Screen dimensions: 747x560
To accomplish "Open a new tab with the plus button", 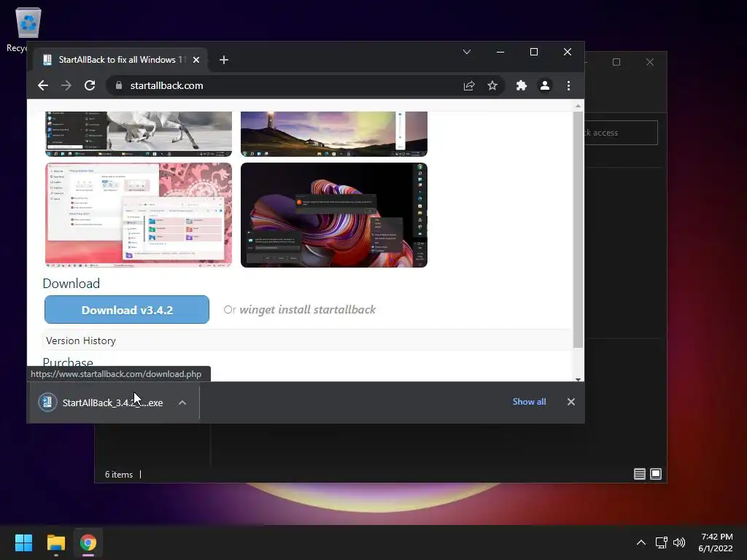I will [x=224, y=60].
